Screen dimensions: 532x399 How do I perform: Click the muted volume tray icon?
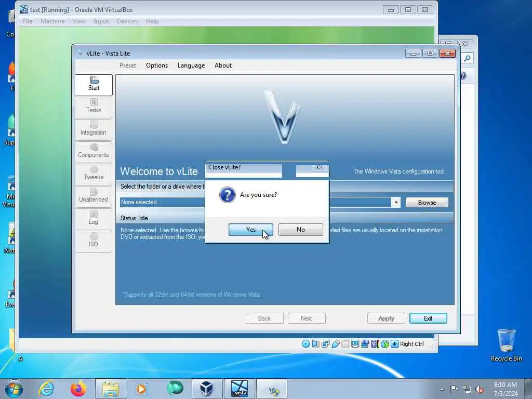[480, 389]
